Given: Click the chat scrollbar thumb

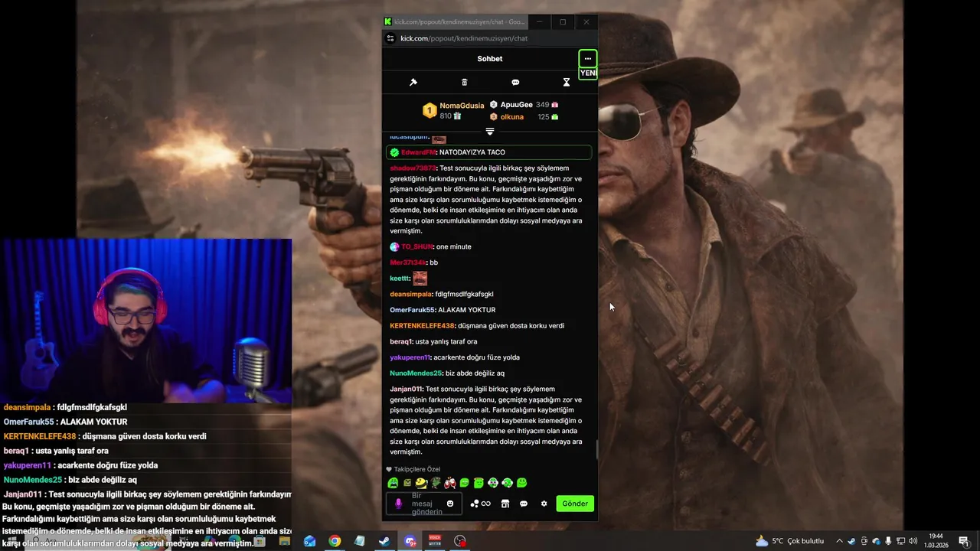Looking at the screenshot, I should click(596, 449).
